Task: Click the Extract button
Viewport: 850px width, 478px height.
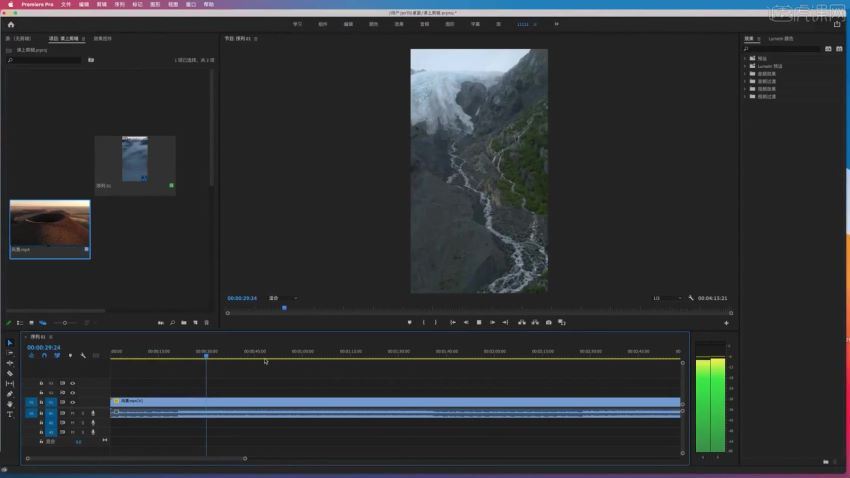Action: pos(535,322)
